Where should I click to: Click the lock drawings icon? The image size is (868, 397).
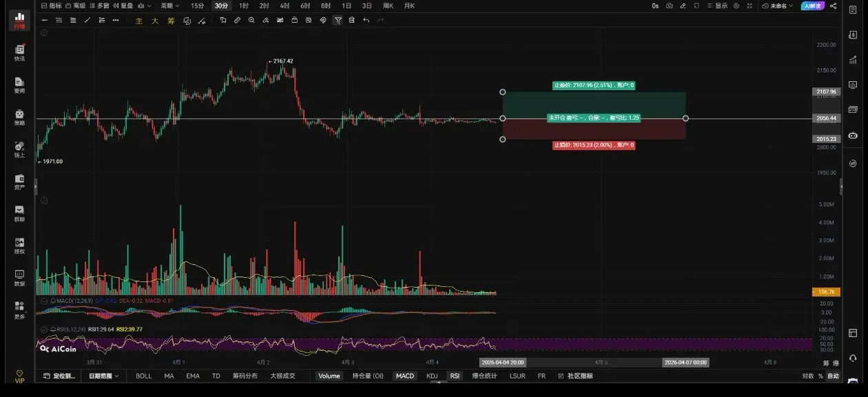(x=294, y=20)
